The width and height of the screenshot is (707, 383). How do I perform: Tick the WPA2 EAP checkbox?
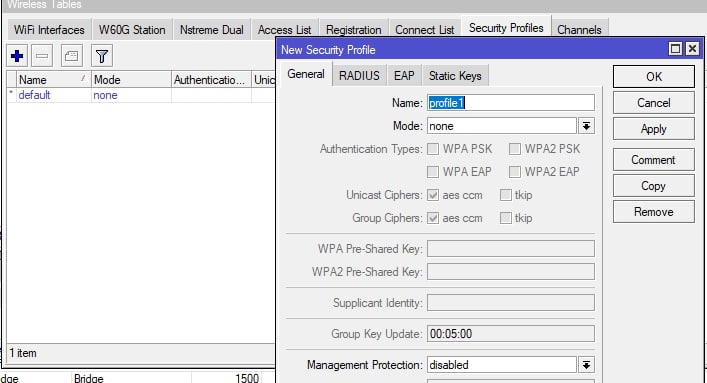[x=514, y=171]
